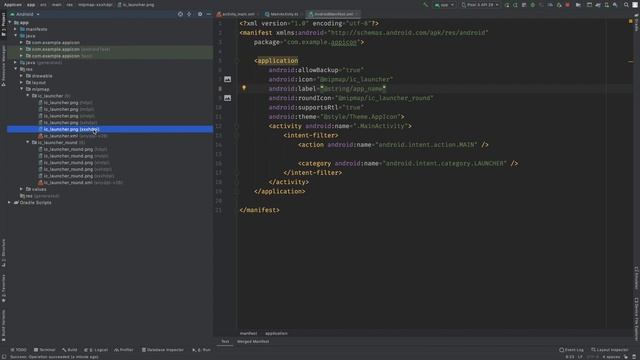640x360 pixels.
Task: Open the TODO tool window
Action: [19, 350]
